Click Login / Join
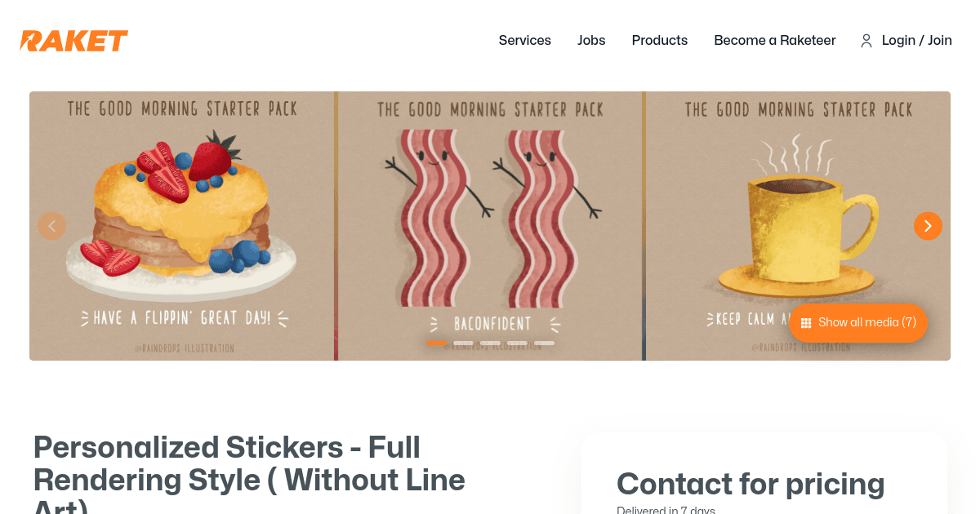 pyautogui.click(x=916, y=40)
